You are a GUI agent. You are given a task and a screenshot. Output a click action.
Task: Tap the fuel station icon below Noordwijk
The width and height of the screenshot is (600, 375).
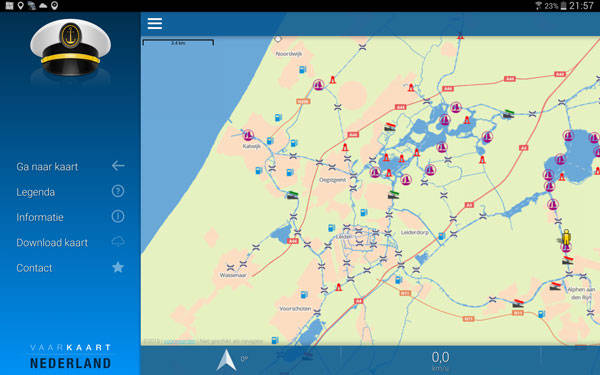click(302, 70)
